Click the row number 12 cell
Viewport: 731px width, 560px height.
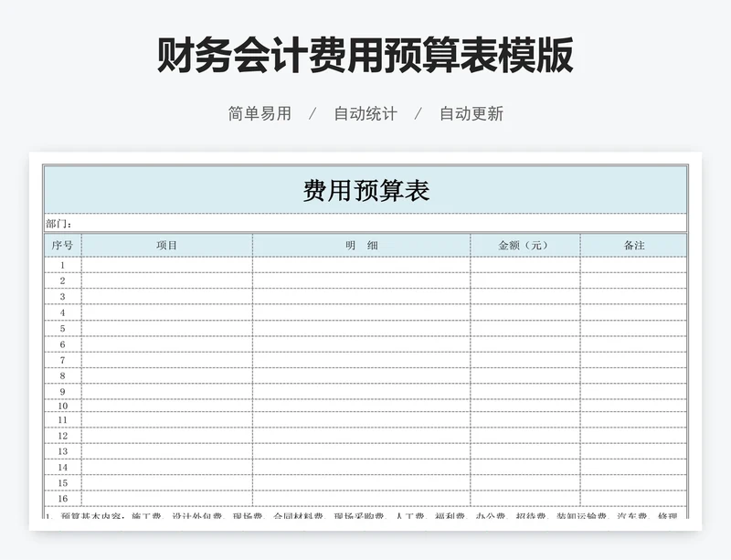[x=63, y=436]
